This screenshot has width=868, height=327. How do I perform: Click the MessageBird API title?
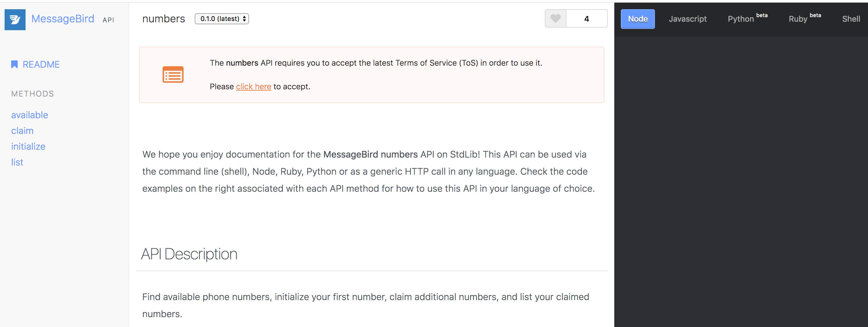pyautogui.click(x=63, y=19)
